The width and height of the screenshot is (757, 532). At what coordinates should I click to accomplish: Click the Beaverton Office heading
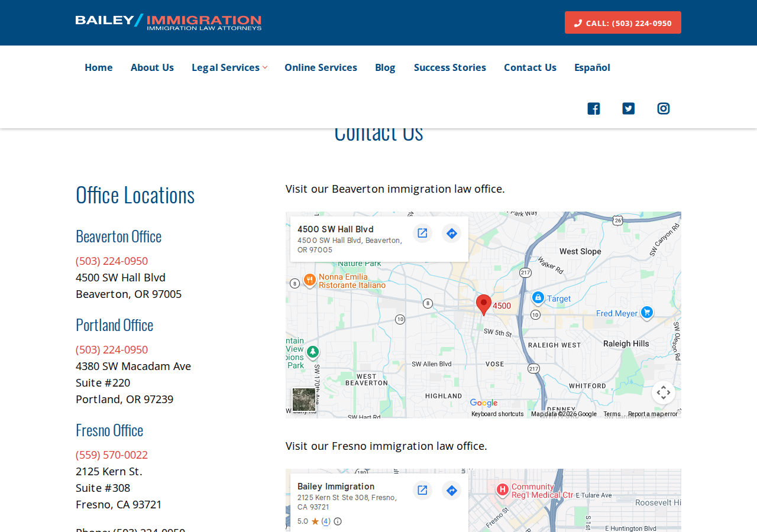(x=119, y=236)
